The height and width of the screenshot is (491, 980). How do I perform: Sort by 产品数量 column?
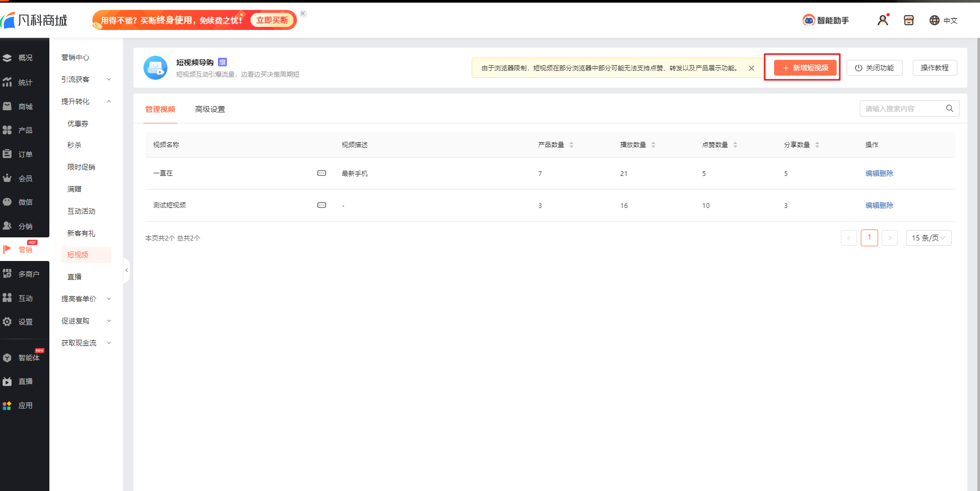(x=571, y=145)
